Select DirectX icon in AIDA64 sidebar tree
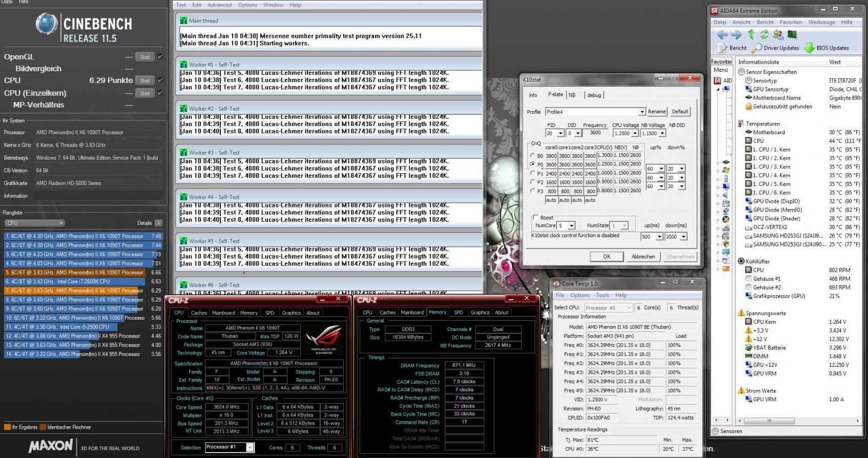The image size is (868, 458). click(x=726, y=219)
